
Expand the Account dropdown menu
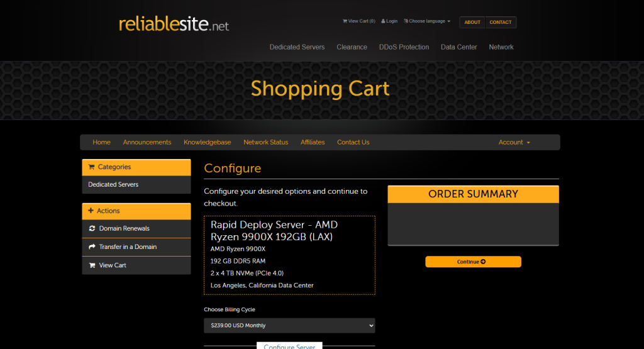[x=514, y=142]
